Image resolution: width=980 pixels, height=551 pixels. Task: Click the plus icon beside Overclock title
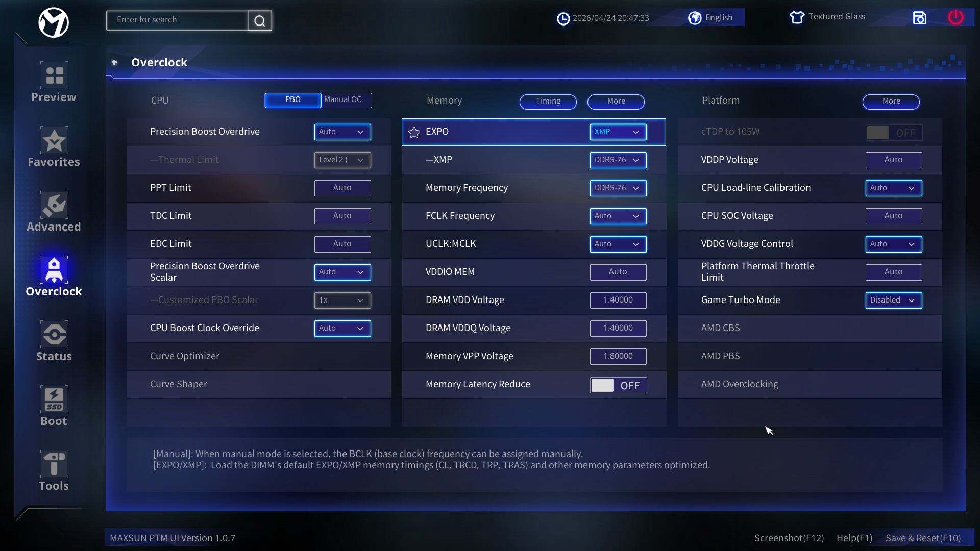click(x=114, y=62)
